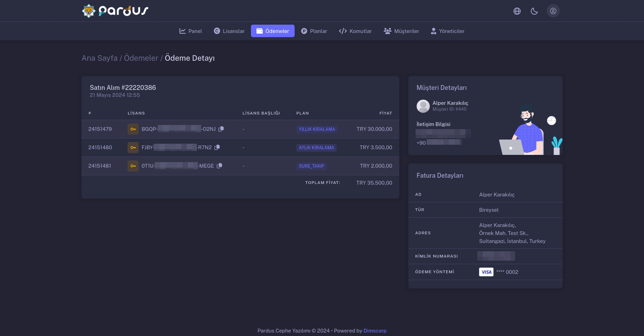644x336 pixels.
Task: Open the Lisanslar tab
Action: coord(229,31)
